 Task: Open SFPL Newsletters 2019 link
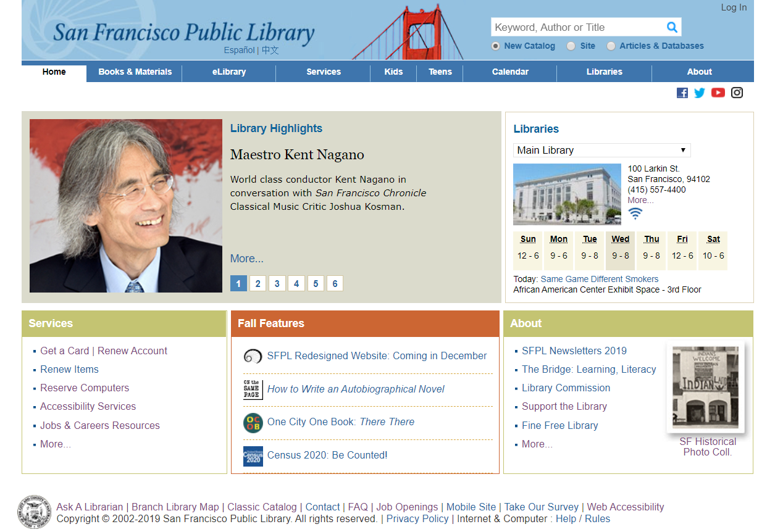574,351
